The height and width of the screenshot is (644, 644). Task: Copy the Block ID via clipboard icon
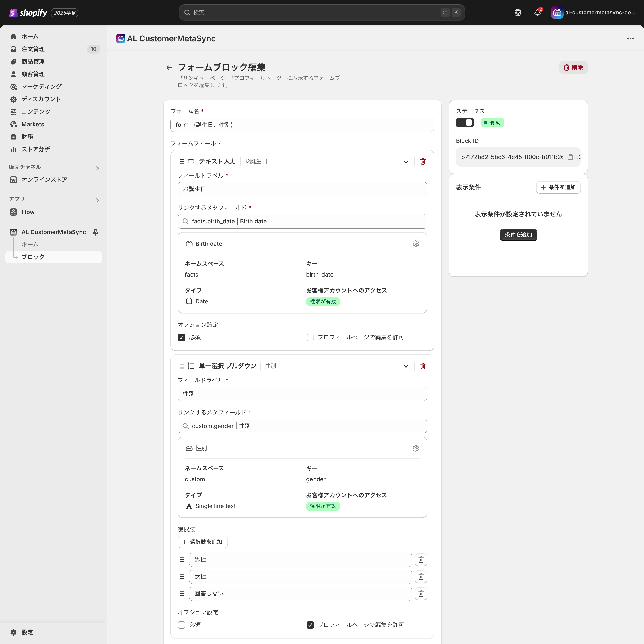tap(570, 157)
